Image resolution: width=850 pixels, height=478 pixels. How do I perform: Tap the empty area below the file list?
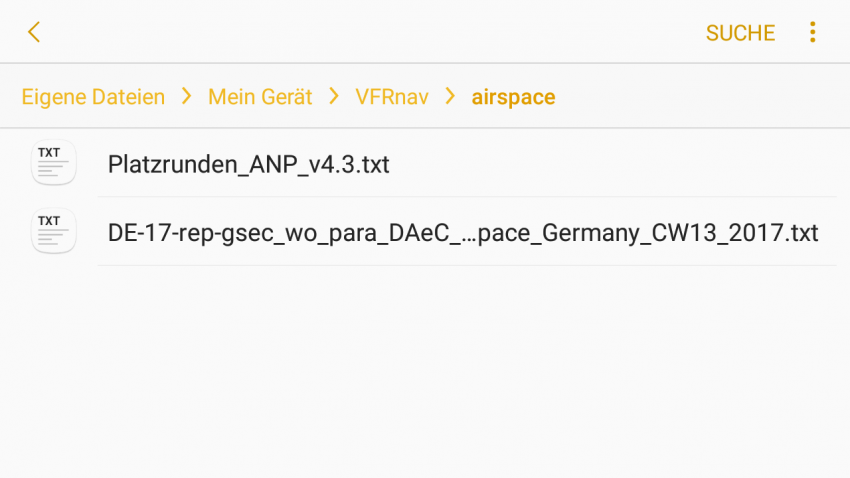[425, 372]
